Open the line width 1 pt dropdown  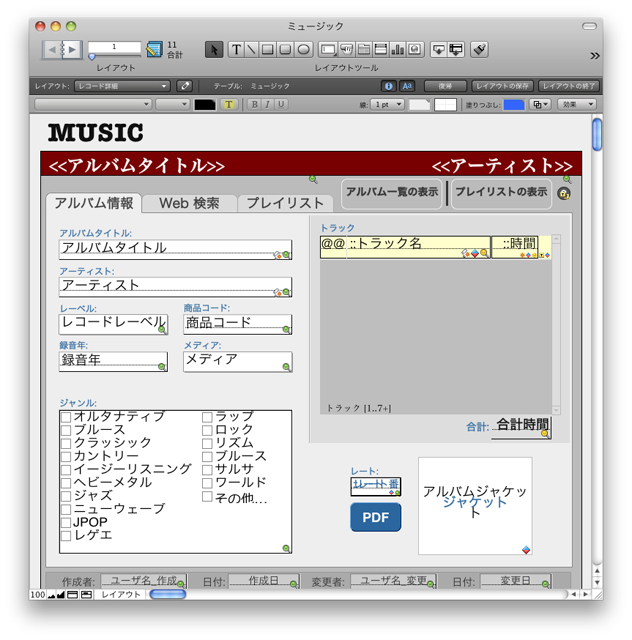388,104
